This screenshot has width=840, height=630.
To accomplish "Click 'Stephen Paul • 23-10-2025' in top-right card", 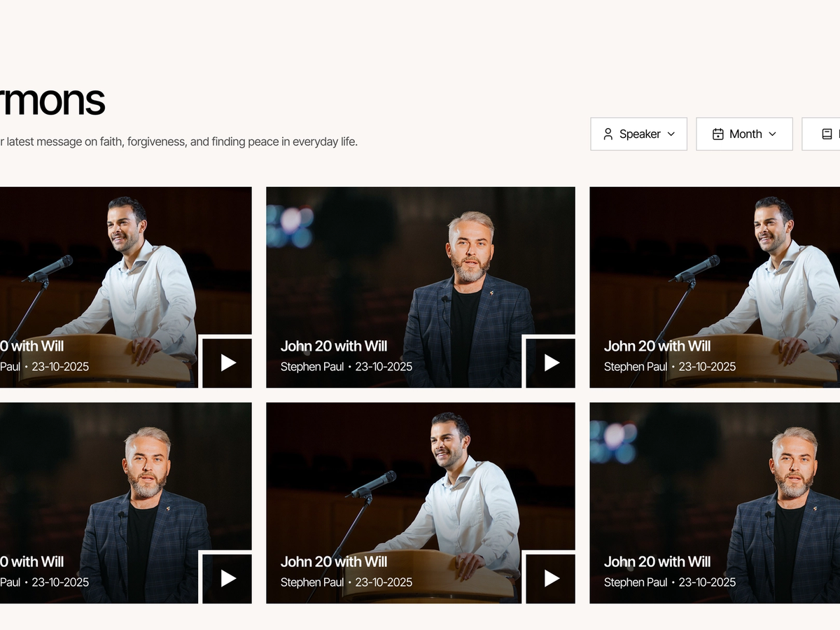I will [x=670, y=366].
